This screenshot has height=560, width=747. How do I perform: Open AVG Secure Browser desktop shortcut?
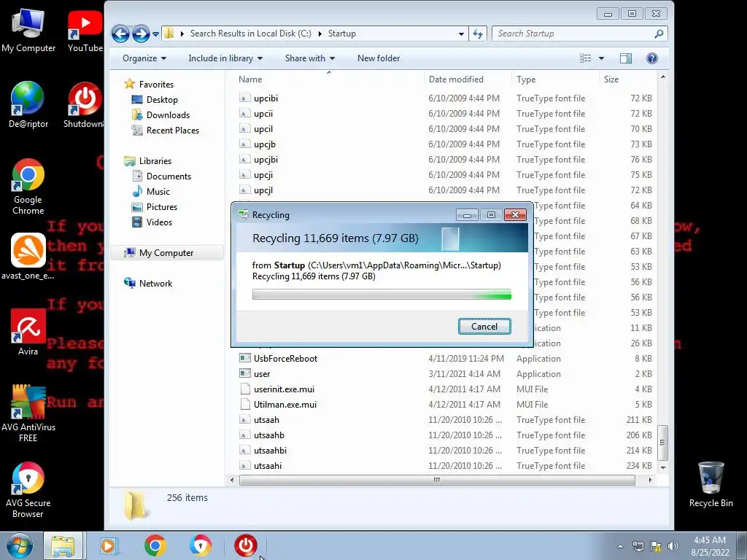pos(28,489)
